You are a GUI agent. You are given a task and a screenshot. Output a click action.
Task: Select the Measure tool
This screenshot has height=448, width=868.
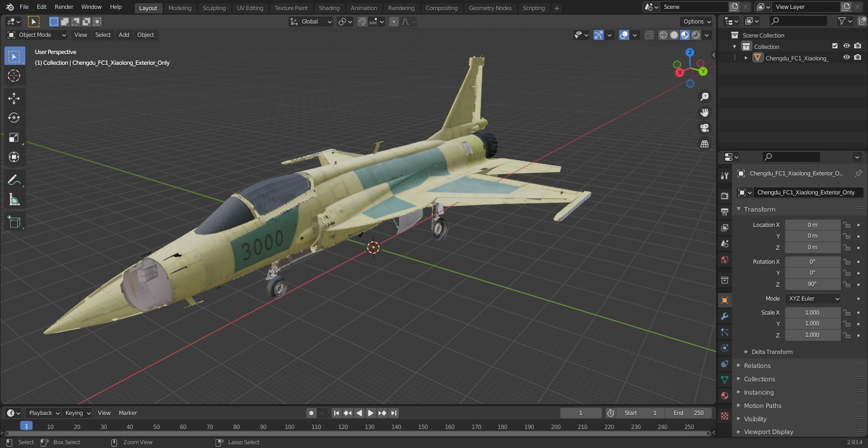[x=14, y=200]
